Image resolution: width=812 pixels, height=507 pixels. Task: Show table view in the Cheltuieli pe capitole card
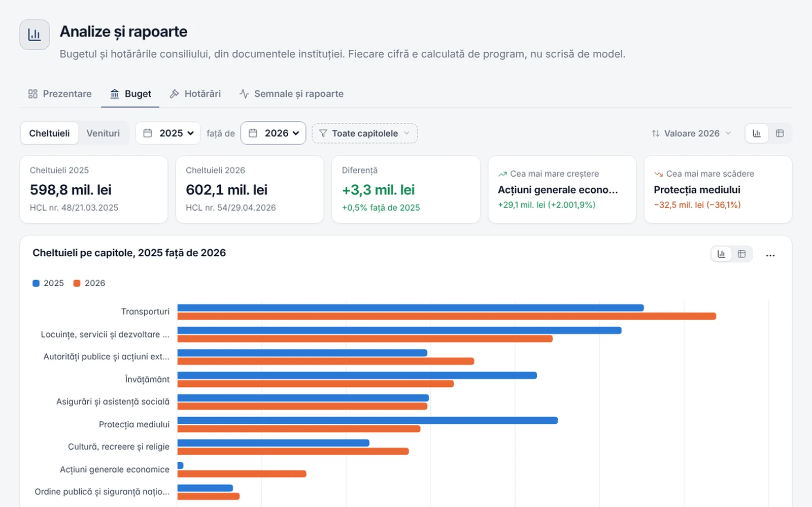741,254
